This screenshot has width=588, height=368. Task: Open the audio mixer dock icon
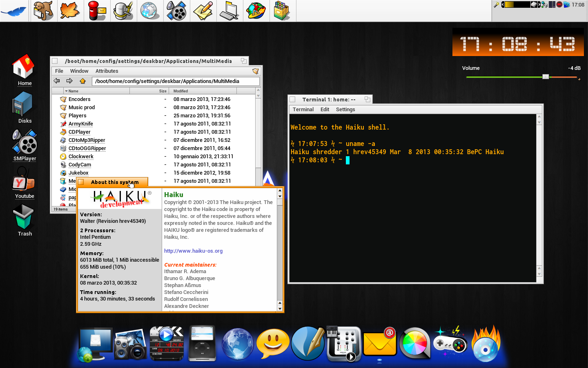click(344, 343)
